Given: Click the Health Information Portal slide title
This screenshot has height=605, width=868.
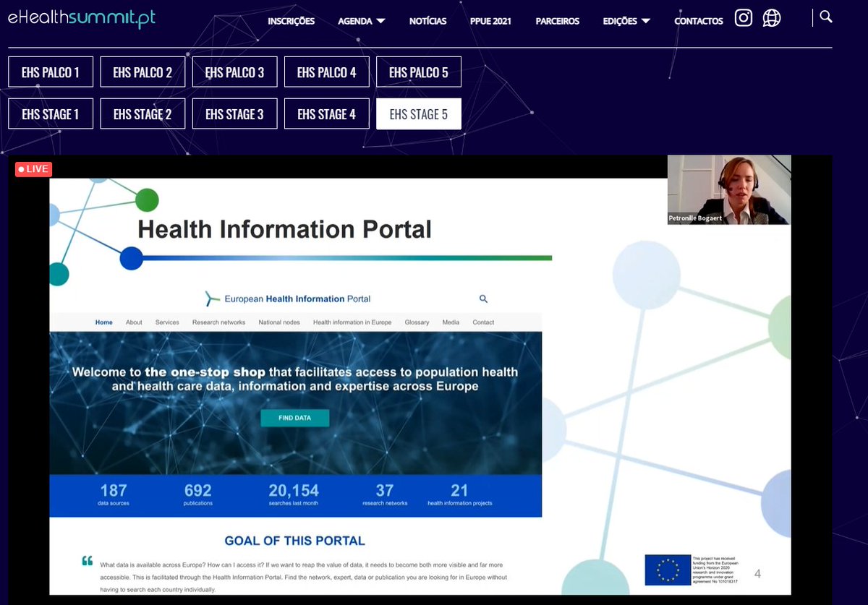Looking at the screenshot, I should (x=284, y=230).
